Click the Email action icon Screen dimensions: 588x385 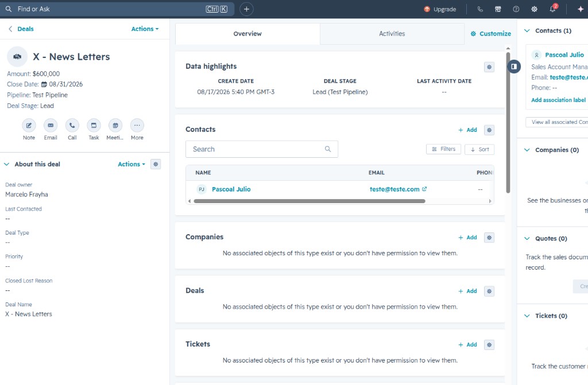tap(51, 126)
